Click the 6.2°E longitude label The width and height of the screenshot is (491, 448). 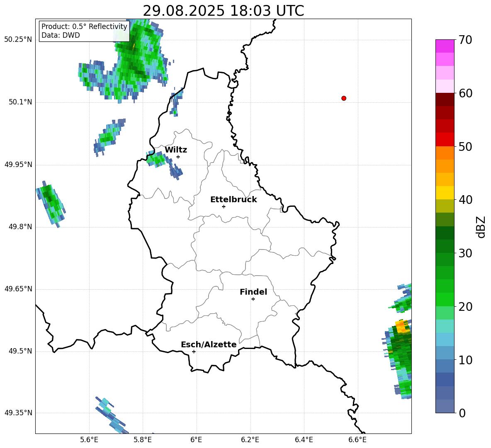point(250,440)
